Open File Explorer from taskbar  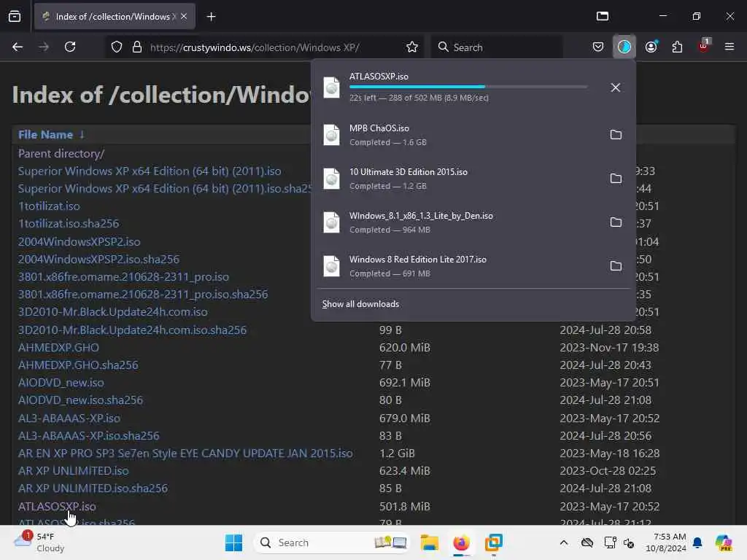(x=429, y=542)
